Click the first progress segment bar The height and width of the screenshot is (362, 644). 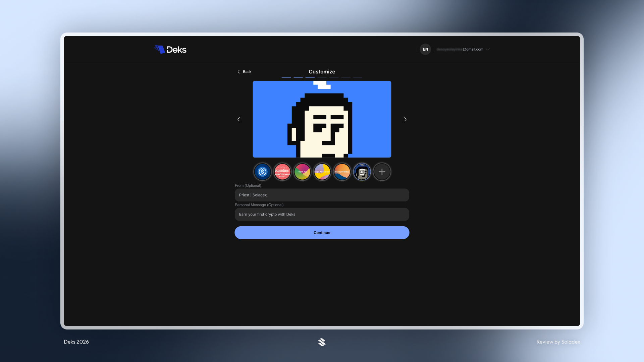(286, 77)
